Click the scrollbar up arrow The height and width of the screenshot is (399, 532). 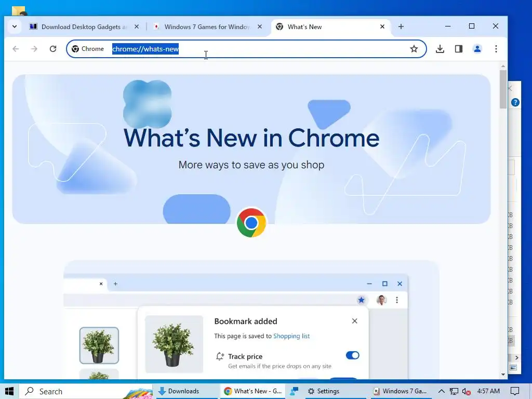point(503,66)
